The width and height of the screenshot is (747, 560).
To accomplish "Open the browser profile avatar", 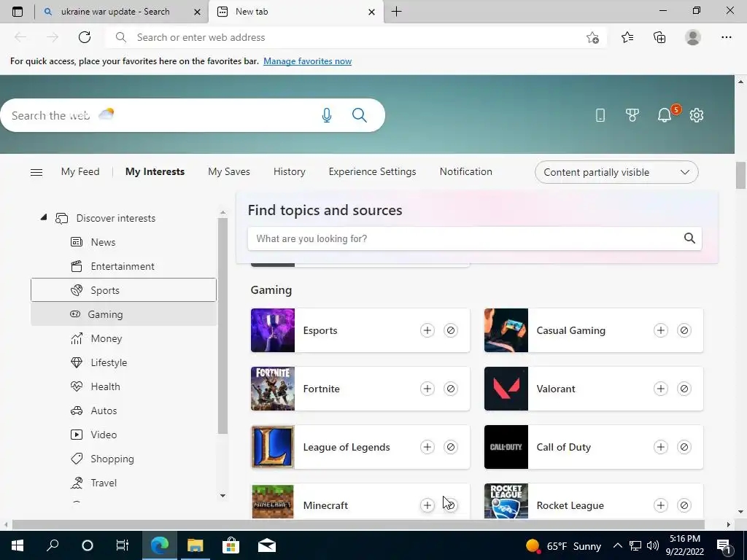I will pos(693,37).
